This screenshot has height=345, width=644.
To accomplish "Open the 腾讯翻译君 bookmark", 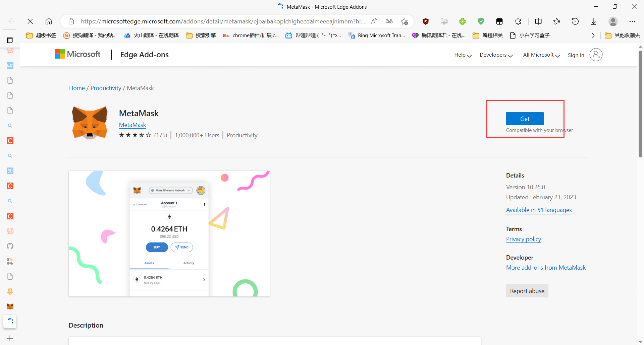I will [439, 36].
